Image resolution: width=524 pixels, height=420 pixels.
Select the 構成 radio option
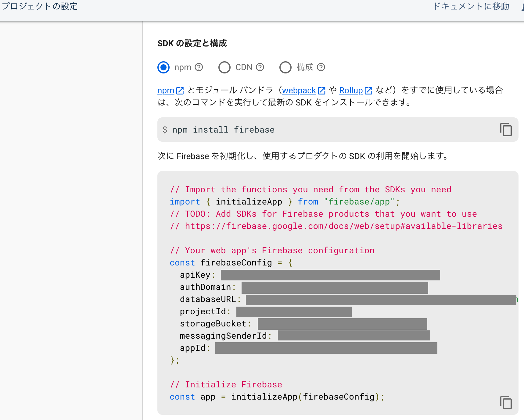(x=285, y=67)
